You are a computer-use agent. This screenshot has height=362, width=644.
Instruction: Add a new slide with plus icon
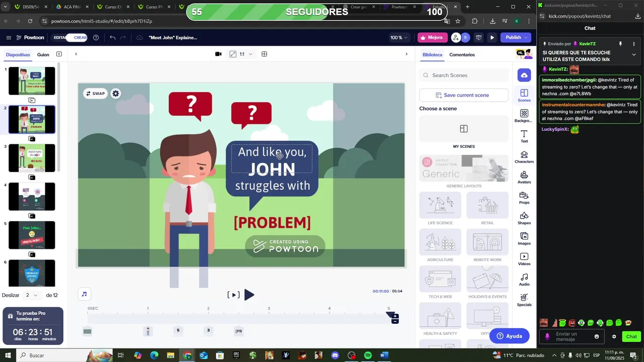[59, 54]
